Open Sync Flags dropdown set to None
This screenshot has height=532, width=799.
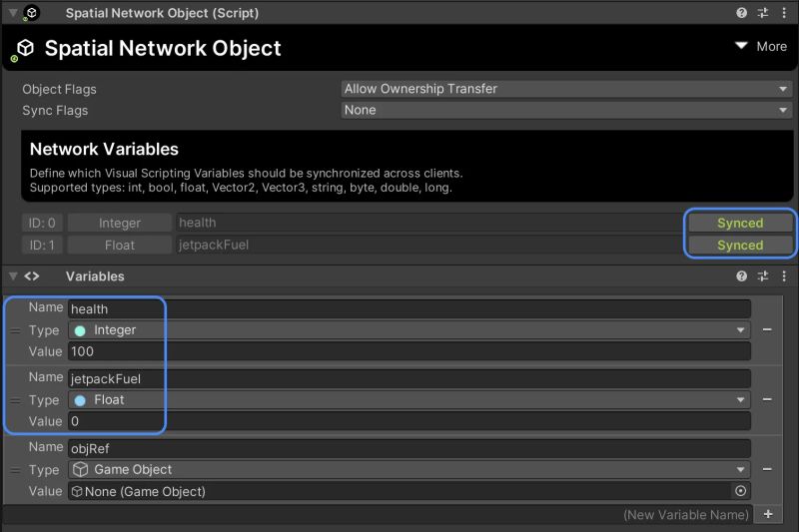point(566,110)
